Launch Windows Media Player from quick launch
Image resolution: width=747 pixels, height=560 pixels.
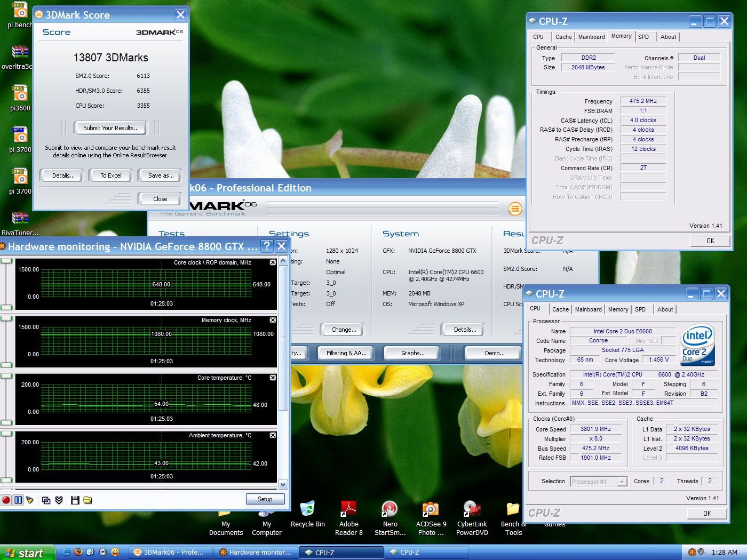[103, 553]
